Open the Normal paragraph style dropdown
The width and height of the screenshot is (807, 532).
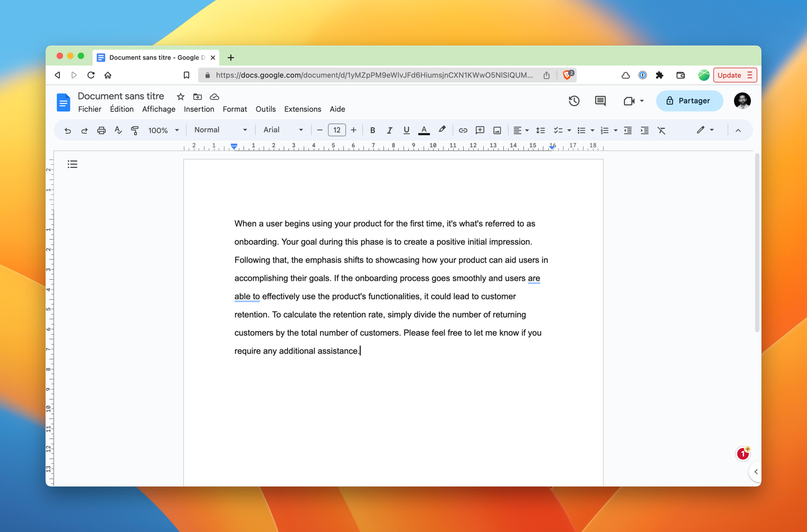tap(220, 130)
